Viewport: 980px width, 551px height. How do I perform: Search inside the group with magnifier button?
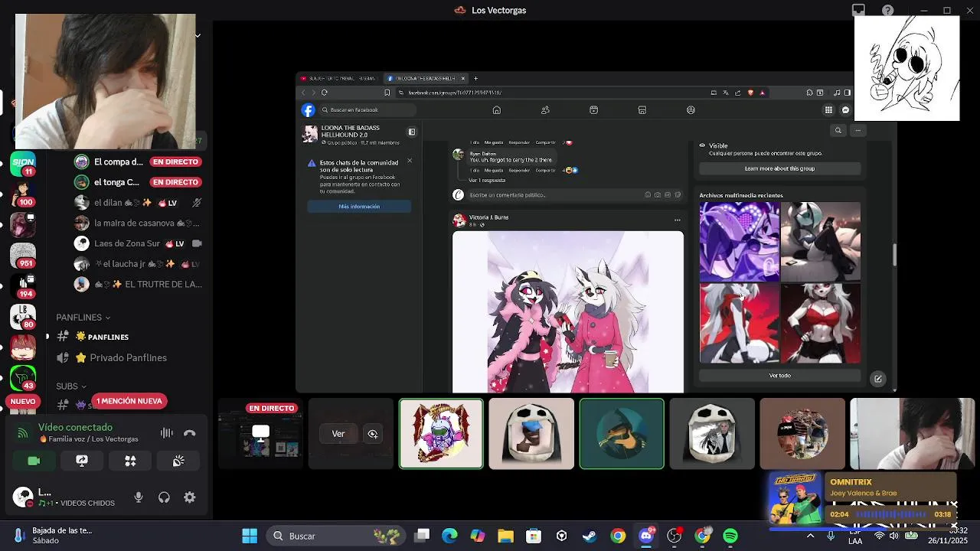coord(838,131)
